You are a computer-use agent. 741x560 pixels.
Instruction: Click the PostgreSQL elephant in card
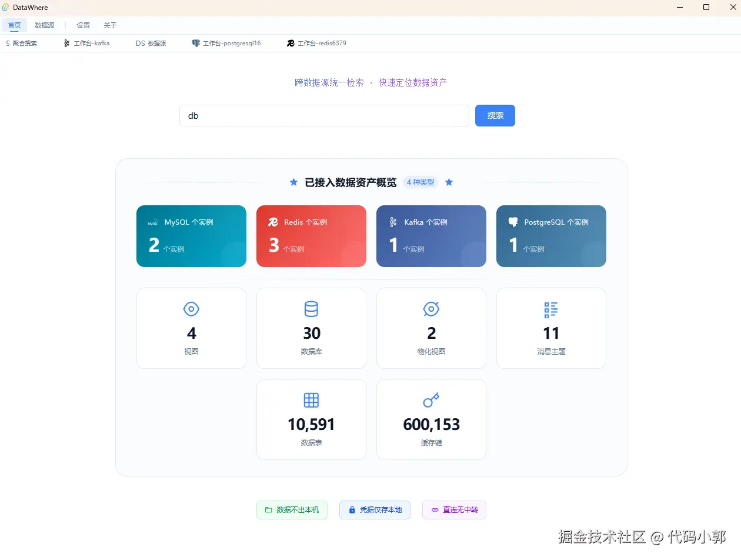(x=513, y=222)
